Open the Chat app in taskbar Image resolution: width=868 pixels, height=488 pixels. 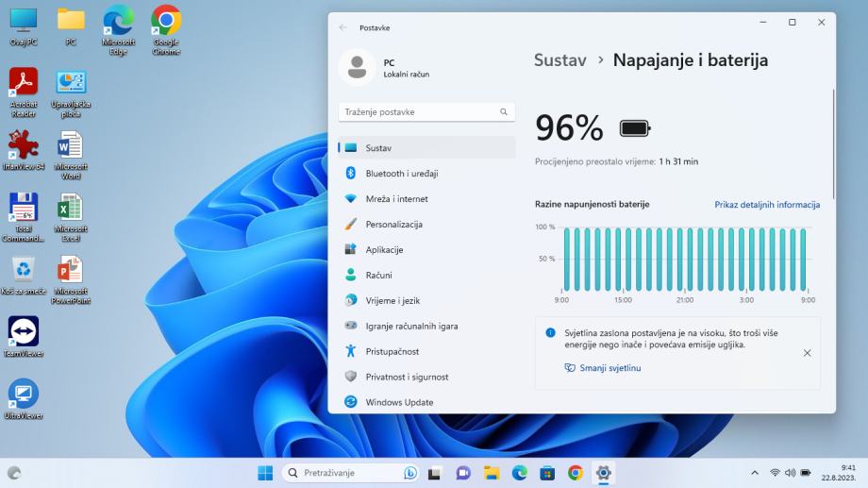coord(463,473)
